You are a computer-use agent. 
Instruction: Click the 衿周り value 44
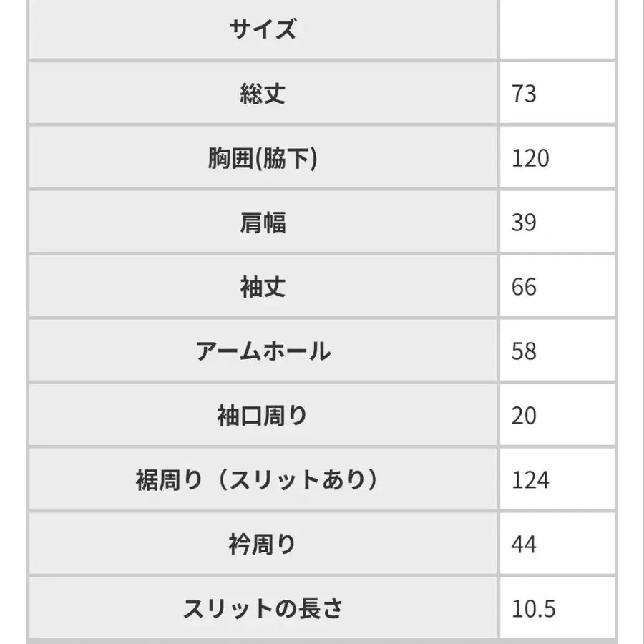525,545
